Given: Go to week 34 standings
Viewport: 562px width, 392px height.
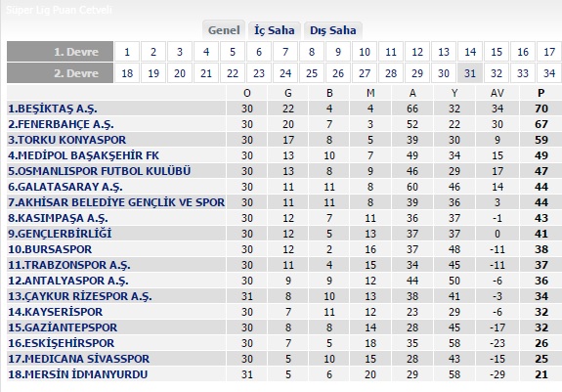Looking at the screenshot, I should 549,73.
